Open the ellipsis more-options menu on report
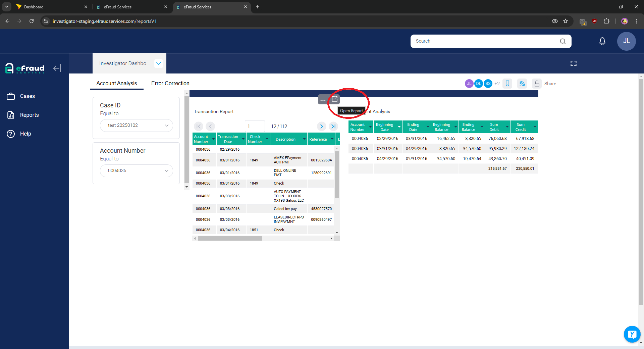 [x=323, y=100]
